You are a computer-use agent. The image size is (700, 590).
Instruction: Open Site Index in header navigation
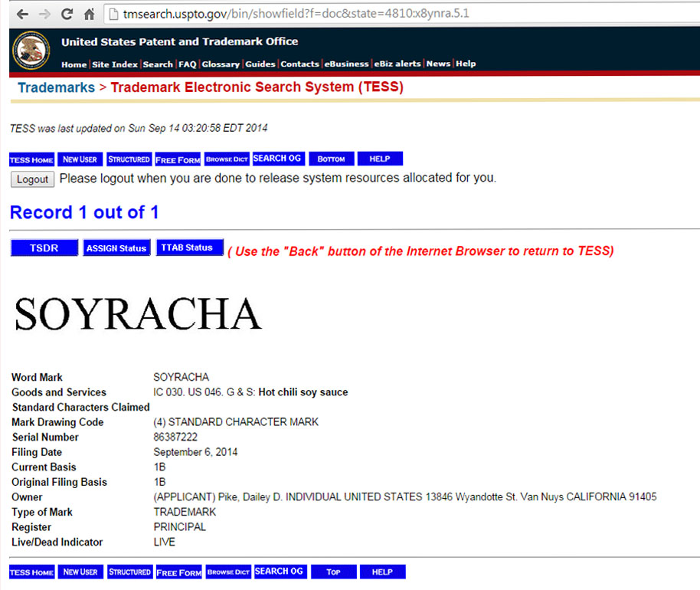tap(115, 64)
